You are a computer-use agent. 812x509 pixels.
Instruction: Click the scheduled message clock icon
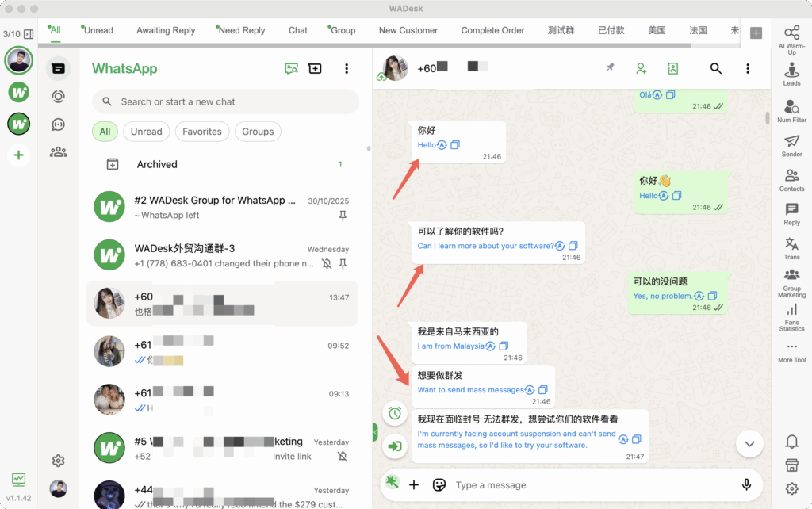395,413
